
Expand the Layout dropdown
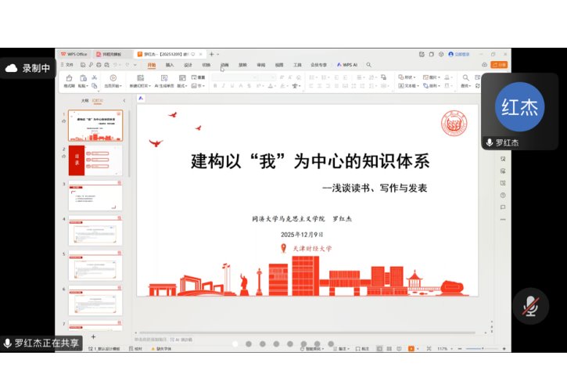pos(181,86)
